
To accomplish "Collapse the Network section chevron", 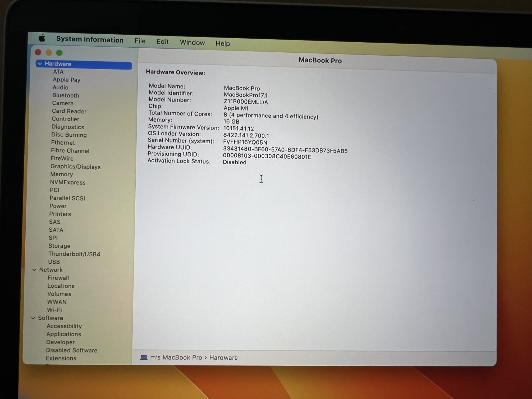I will (x=34, y=270).
